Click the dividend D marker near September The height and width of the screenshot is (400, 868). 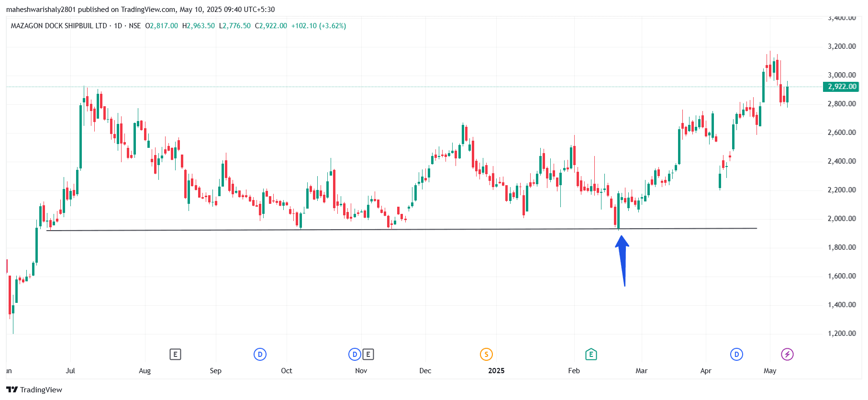pyautogui.click(x=260, y=355)
